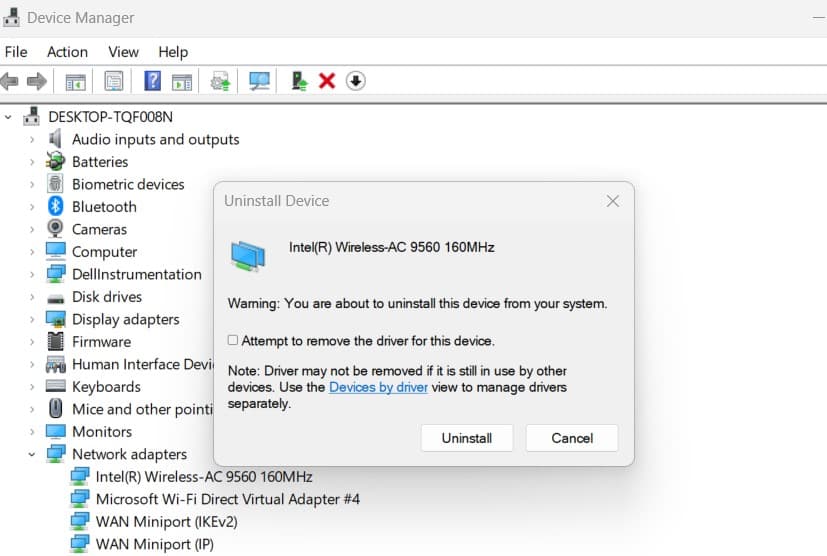Expand the Firmware category

(x=32, y=342)
